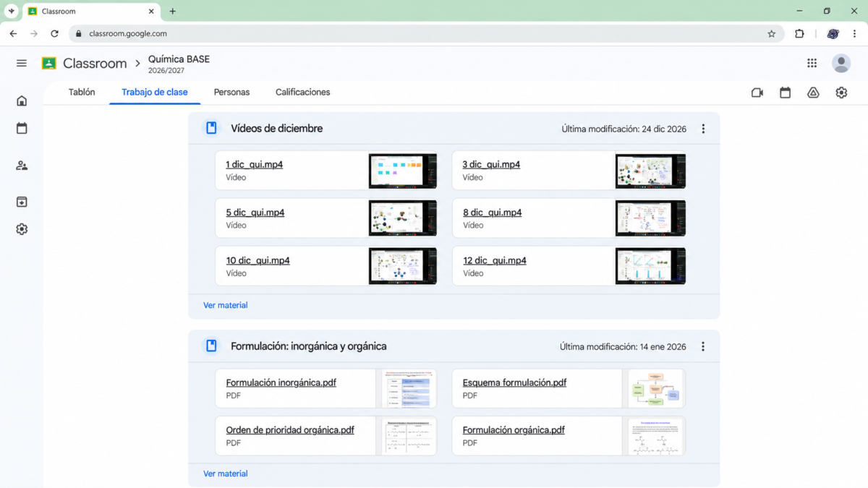The height and width of the screenshot is (488, 868).
Task: Open the tab search dropdown arrow
Action: point(11,12)
